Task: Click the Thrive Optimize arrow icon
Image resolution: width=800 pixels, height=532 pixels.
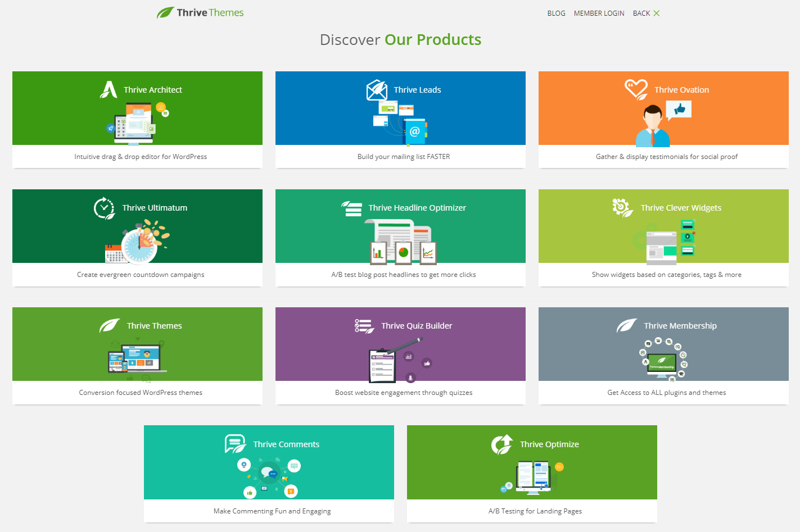Action: click(502, 444)
